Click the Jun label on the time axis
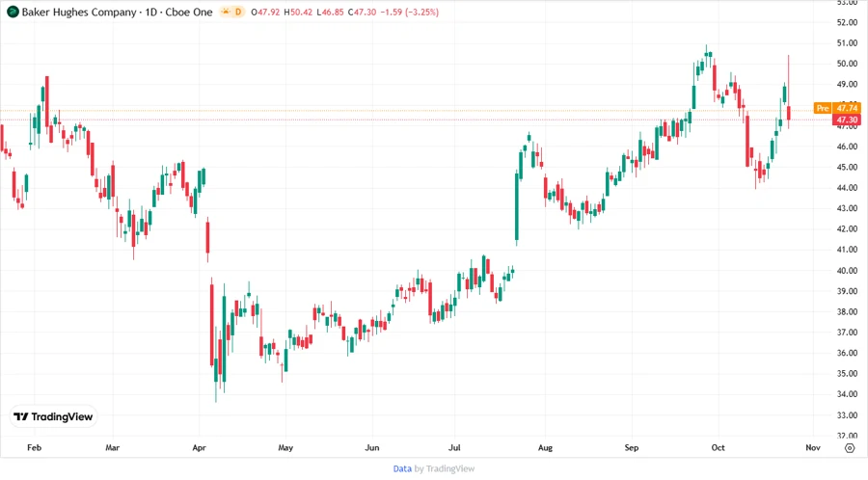Image resolution: width=868 pixels, height=480 pixels. (x=372, y=447)
